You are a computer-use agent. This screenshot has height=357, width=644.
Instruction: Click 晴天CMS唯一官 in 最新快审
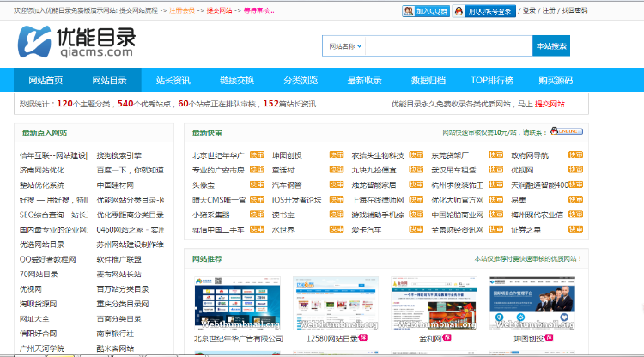pyautogui.click(x=219, y=200)
